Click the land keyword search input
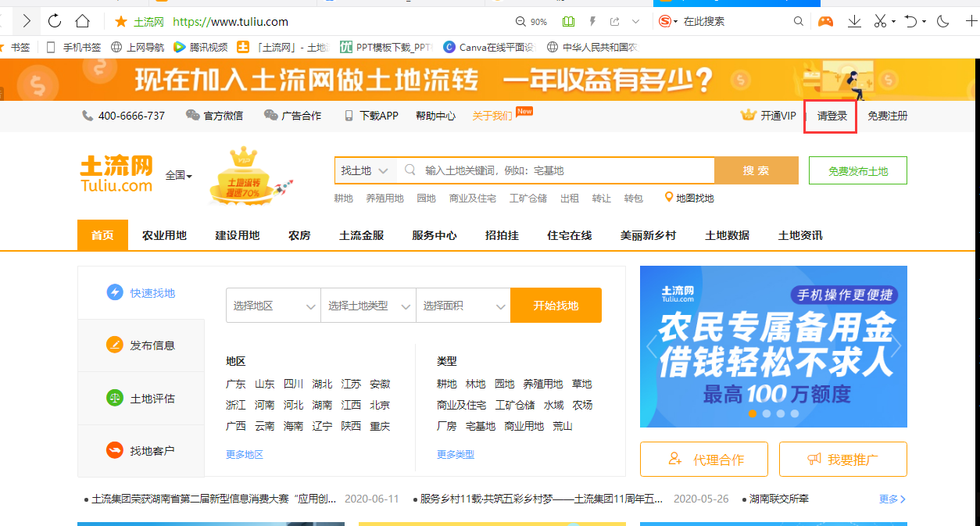This screenshot has width=980, height=526. point(556,170)
